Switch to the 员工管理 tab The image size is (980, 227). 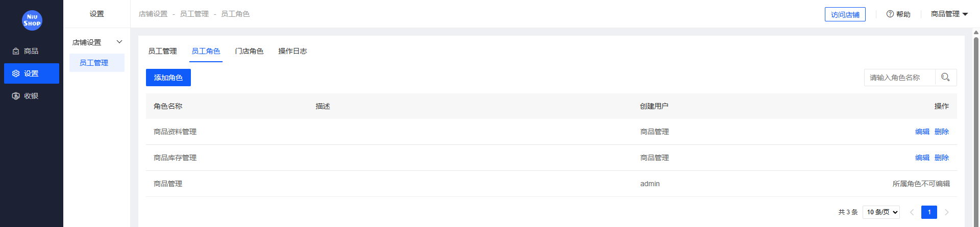pos(162,51)
